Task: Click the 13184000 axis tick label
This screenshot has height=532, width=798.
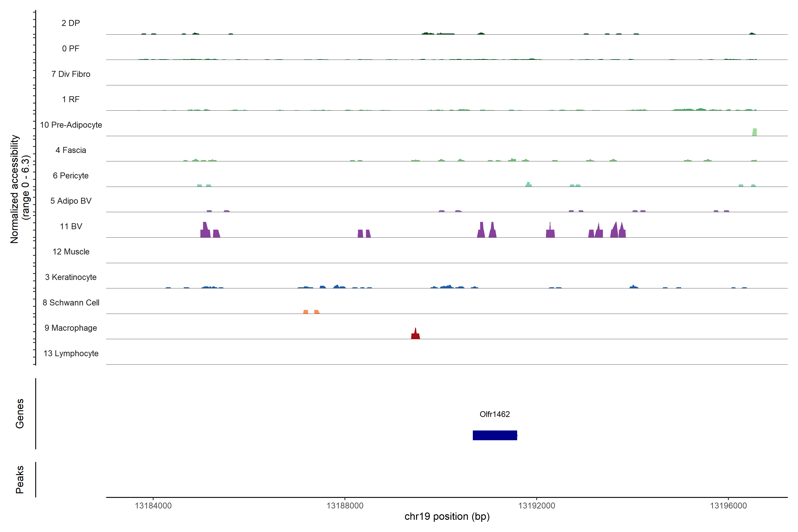Action: [x=153, y=506]
